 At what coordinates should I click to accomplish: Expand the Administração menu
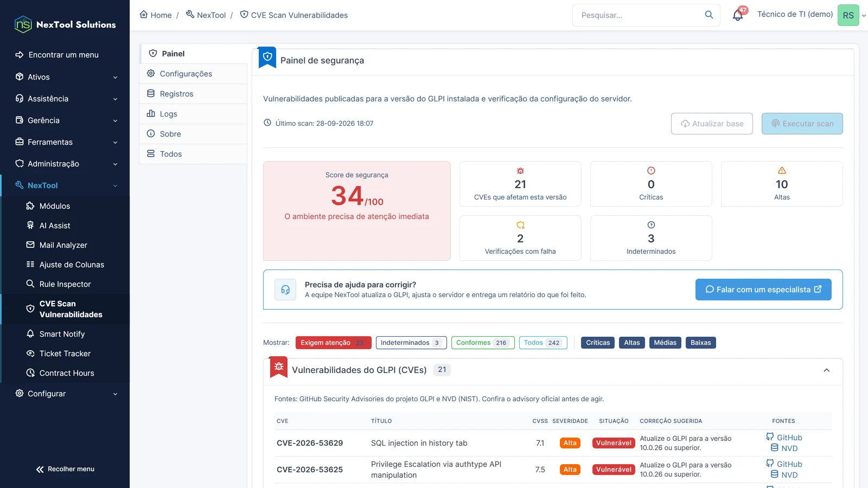(x=65, y=164)
